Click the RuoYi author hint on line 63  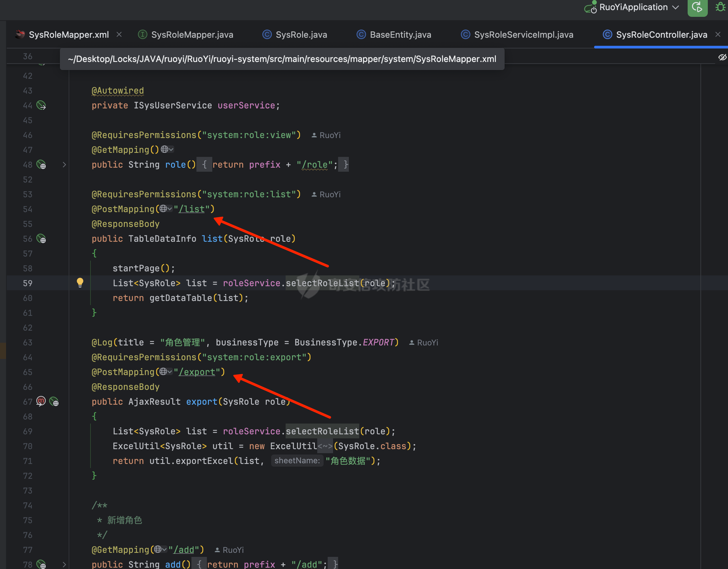pos(424,343)
